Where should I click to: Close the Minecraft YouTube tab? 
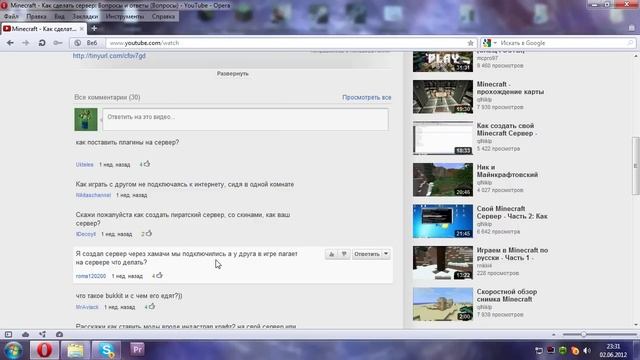point(82,29)
